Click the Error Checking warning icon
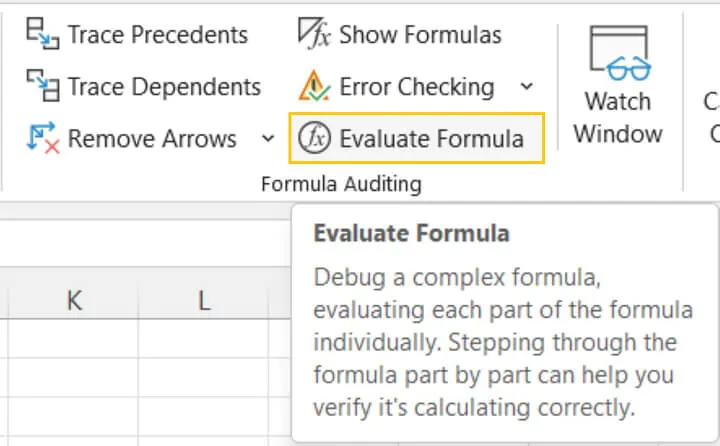Image resolution: width=720 pixels, height=446 pixels. tap(314, 85)
